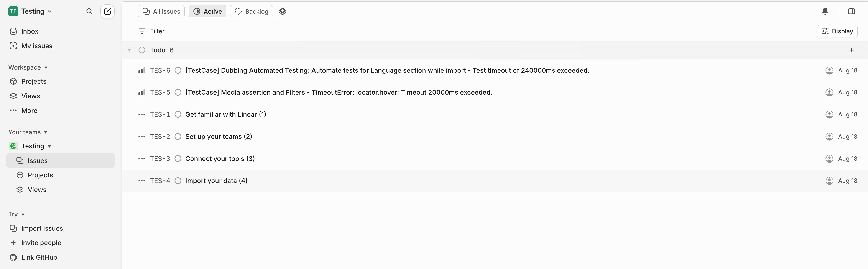This screenshot has height=269, width=868.
Task: Toggle the right sidebar panel icon
Action: click(851, 11)
